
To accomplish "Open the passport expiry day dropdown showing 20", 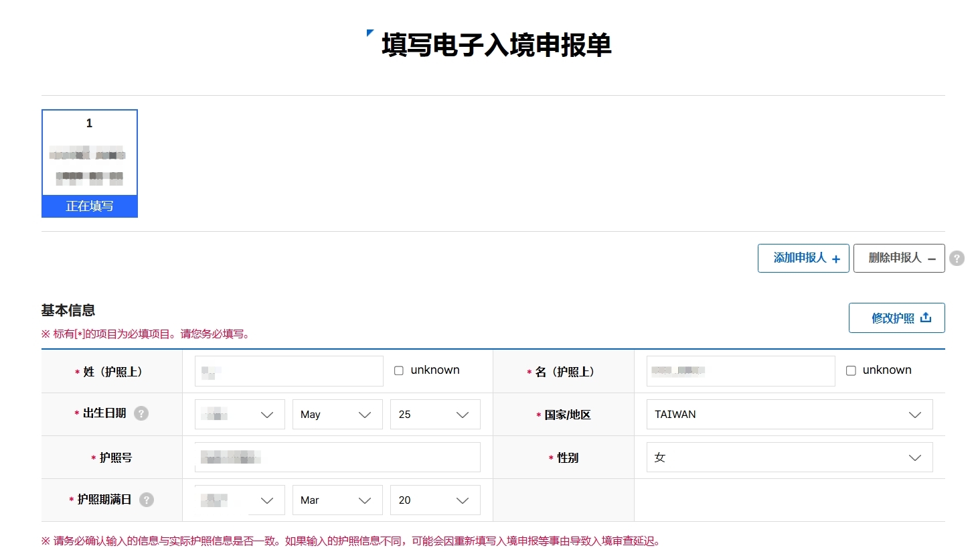I will (x=435, y=500).
